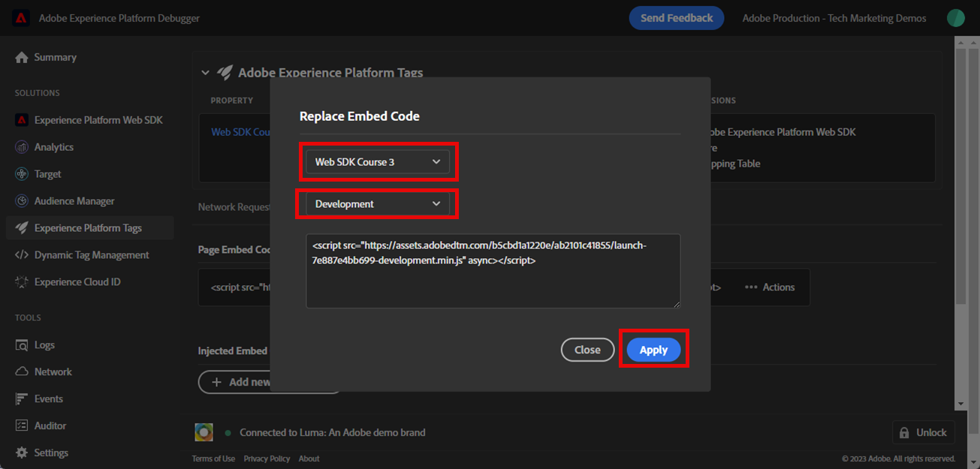Collapse Adobe Experience Platform Tags section

tap(205, 73)
